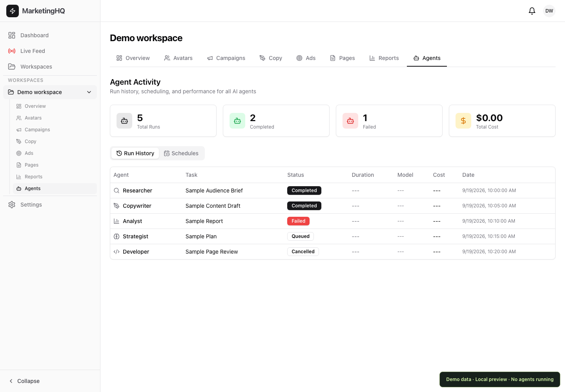Click the Analyst bar chart icon
Image resolution: width=565 pixels, height=392 pixels.
(117, 221)
